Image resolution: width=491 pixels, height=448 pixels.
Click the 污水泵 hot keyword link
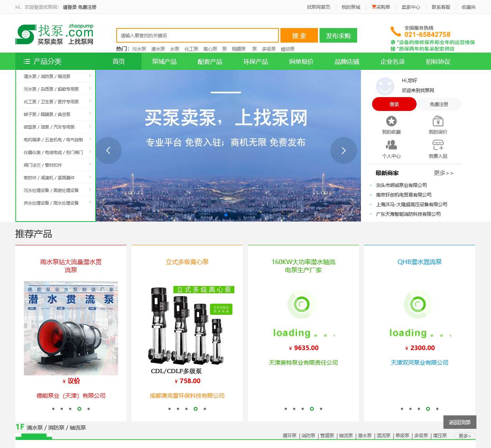(x=139, y=49)
